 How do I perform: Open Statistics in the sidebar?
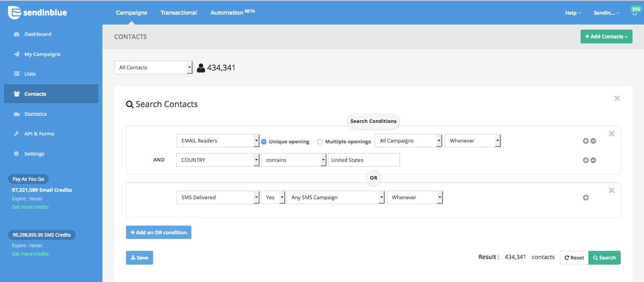click(x=35, y=114)
